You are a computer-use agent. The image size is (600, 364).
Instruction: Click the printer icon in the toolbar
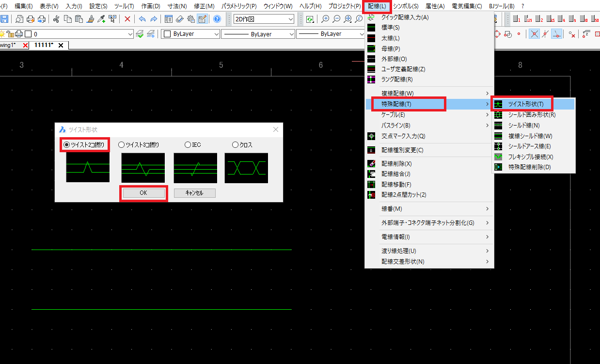[x=30, y=19]
